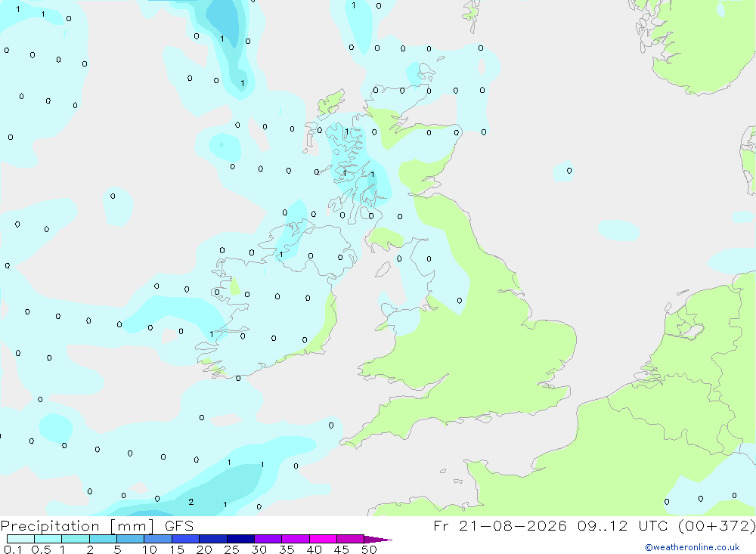Image resolution: width=756 pixels, height=554 pixels.
Task: Pick the 45–50 mm legend swatch
Action: (x=351, y=539)
